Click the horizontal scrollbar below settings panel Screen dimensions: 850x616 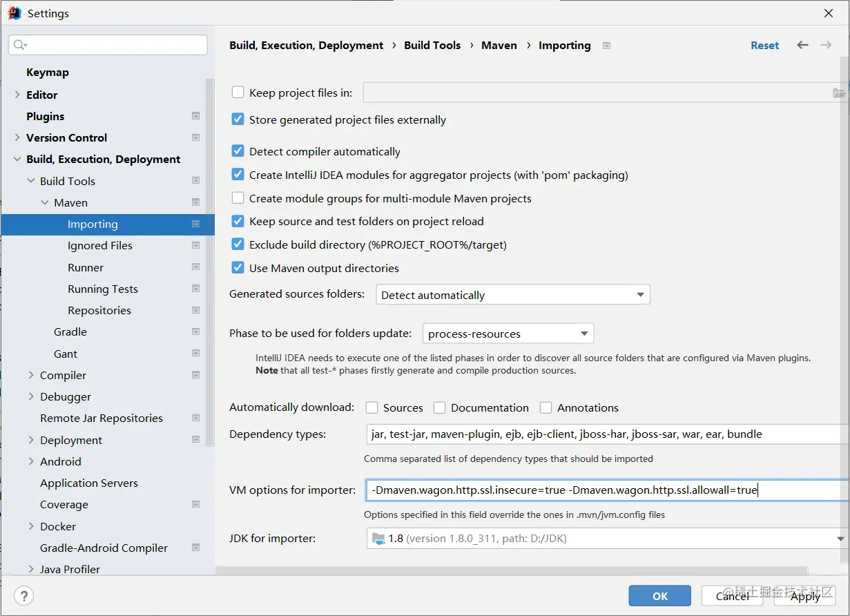pos(512,571)
